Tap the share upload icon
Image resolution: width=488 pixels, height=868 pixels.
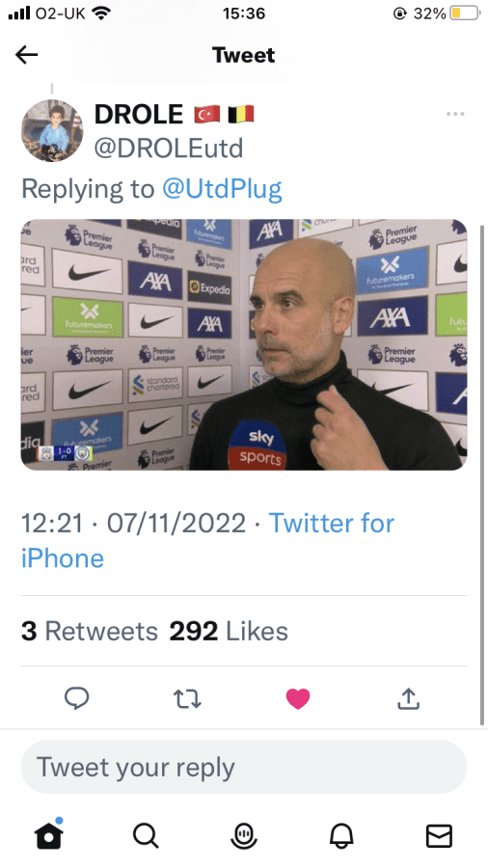tap(408, 698)
